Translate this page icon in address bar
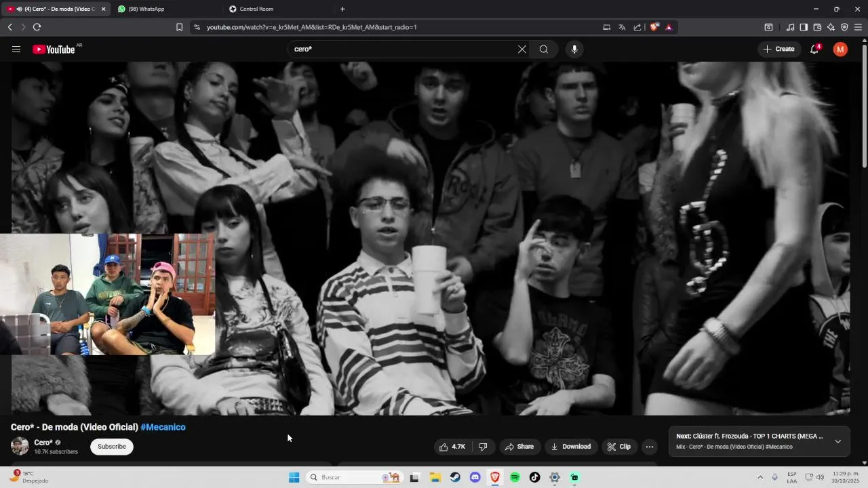Viewport: 868px width, 488px height. click(x=622, y=27)
